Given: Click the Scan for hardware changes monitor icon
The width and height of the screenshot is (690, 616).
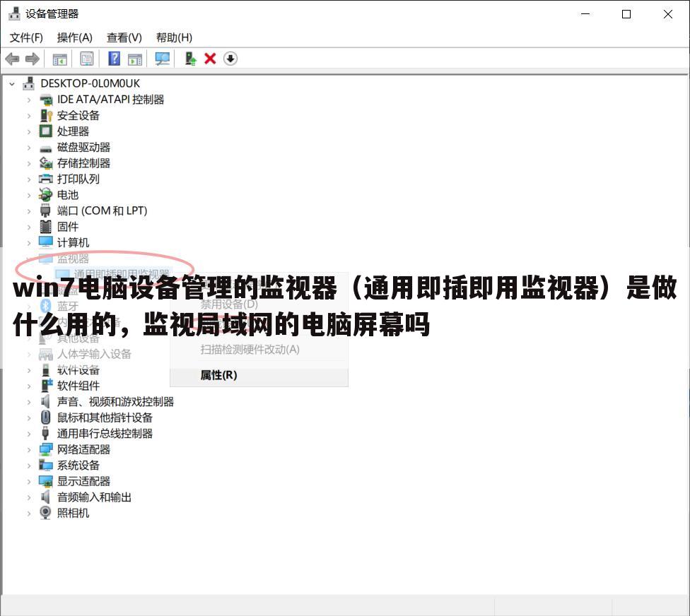Looking at the screenshot, I should 163,59.
